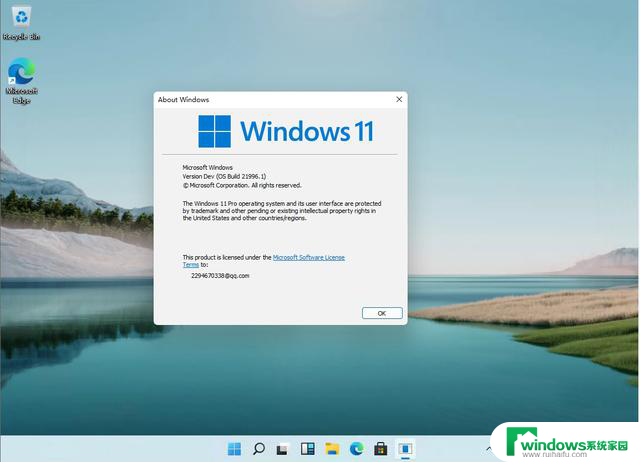Click the "Version Dev (OS Build 21996.1)" line
This screenshot has width=640, height=462.
coord(224,176)
